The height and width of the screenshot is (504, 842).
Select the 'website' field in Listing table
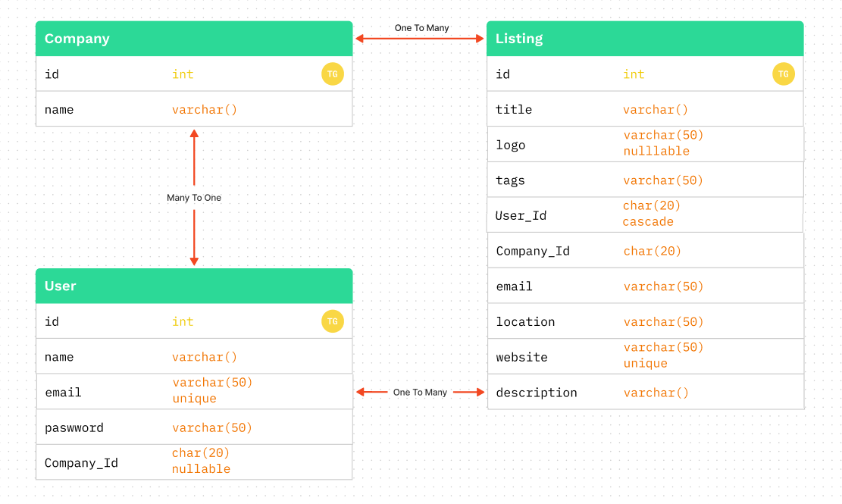pos(645,357)
